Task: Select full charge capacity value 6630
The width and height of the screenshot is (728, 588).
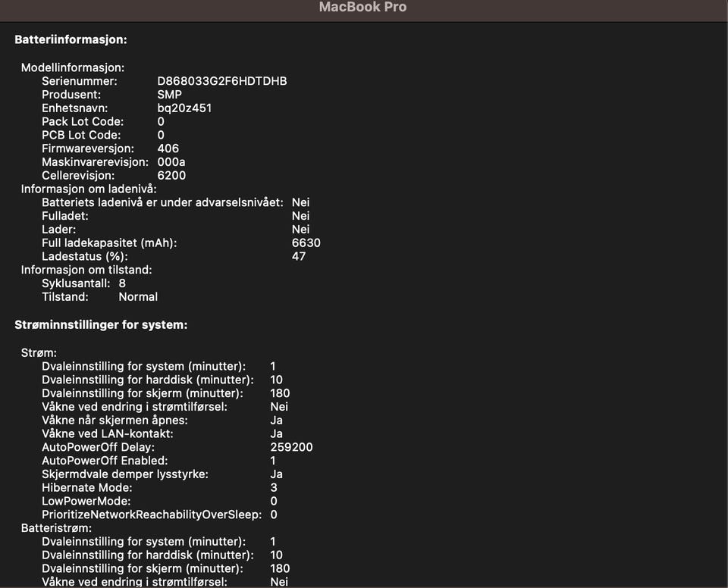Action: coord(306,242)
